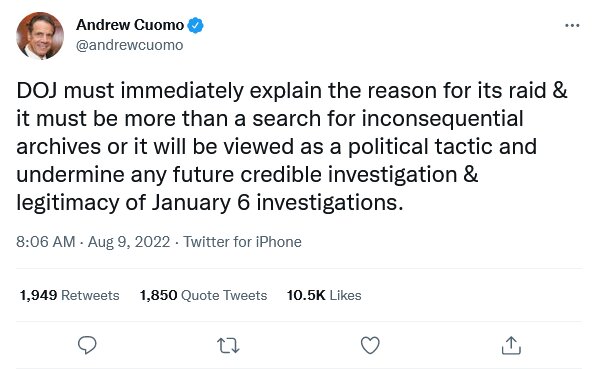Image resolution: width=598 pixels, height=369 pixels.
Task: View the Retweets list label
Action: (x=90, y=295)
